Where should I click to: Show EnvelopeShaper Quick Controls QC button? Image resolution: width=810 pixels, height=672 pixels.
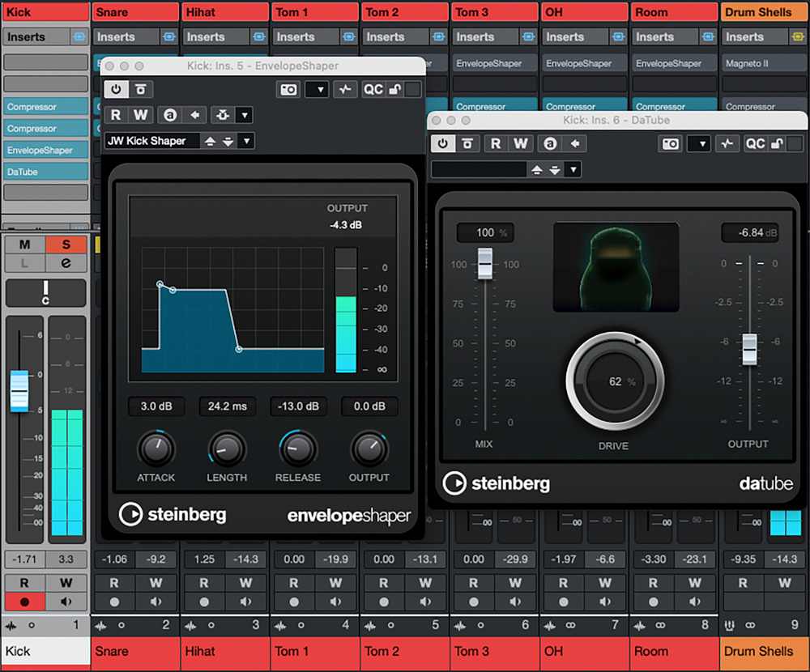pos(373,89)
